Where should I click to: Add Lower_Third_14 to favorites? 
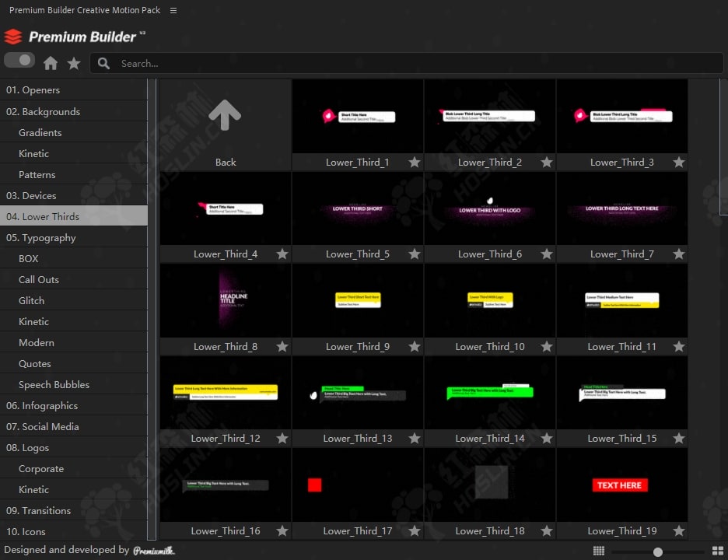pyautogui.click(x=547, y=439)
